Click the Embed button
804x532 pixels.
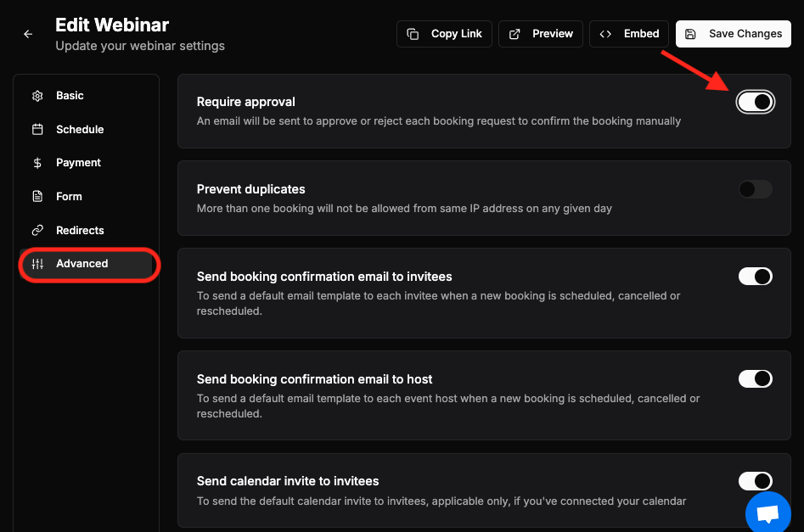coord(628,34)
